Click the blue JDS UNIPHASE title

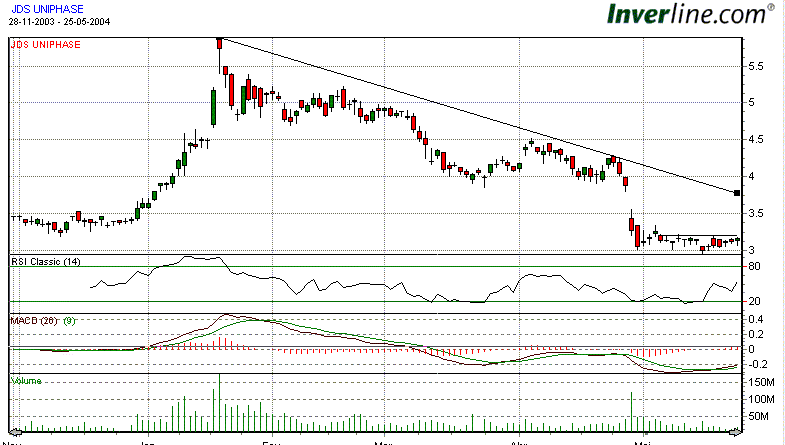pyautogui.click(x=47, y=9)
